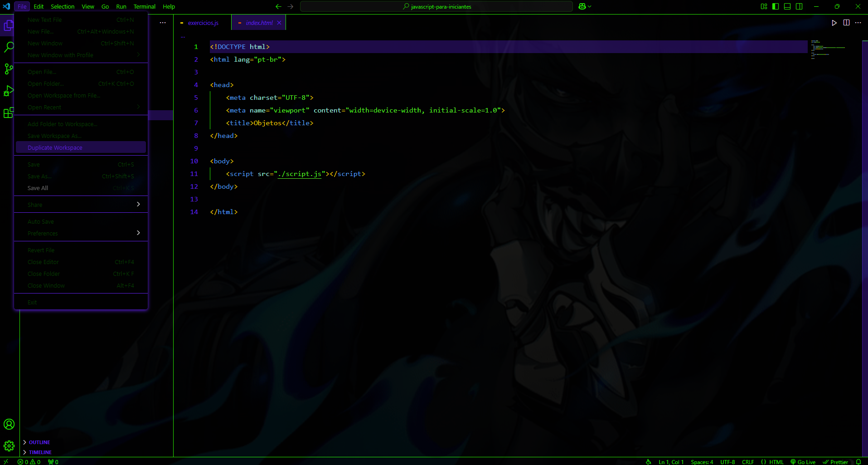This screenshot has height=465, width=868.
Task: Open the Edit menu
Action: 39,6
